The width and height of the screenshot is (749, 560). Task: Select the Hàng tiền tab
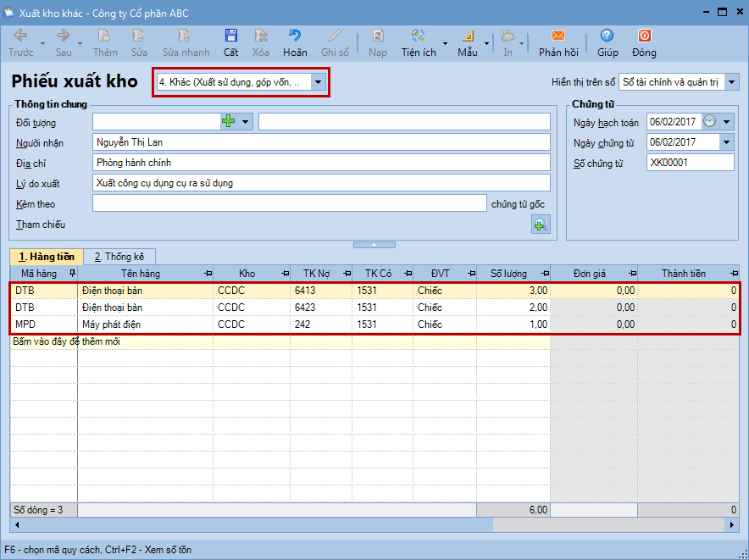pyautogui.click(x=47, y=257)
